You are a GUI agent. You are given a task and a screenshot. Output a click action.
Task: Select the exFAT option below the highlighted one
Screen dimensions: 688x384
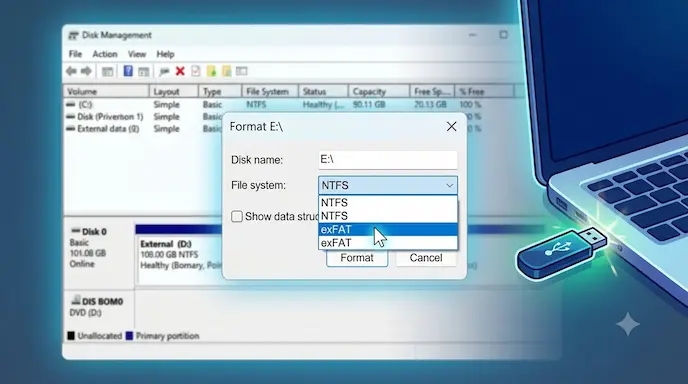coord(388,243)
